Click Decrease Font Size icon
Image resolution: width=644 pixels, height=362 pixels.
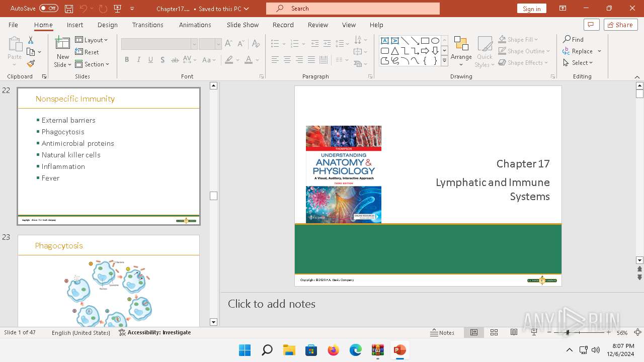point(240,44)
